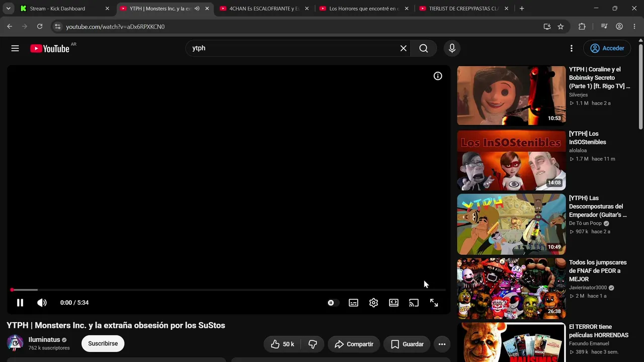This screenshot has height=362, width=644.
Task: Install YouTube app from address bar icon
Action: [x=547, y=27]
